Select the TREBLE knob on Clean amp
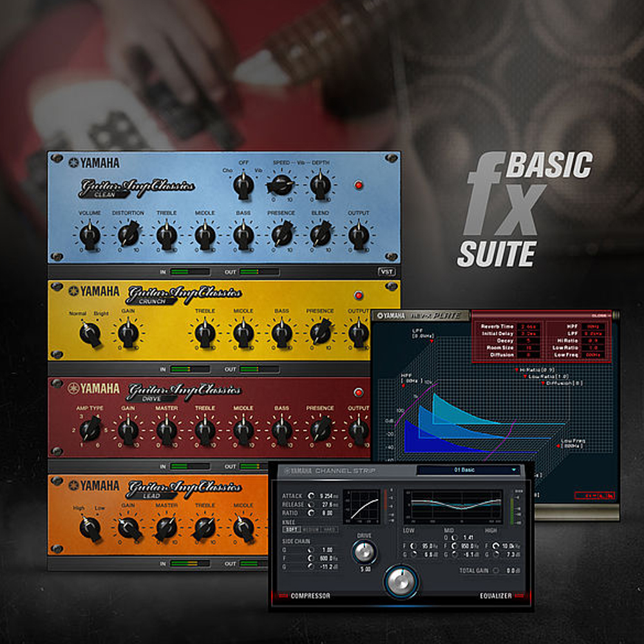The height and width of the screenshot is (644, 644). (167, 236)
